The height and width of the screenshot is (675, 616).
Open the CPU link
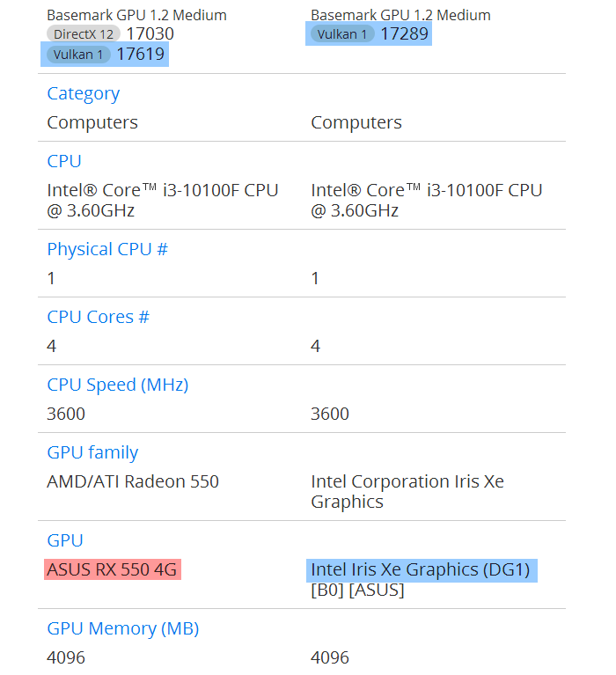tap(64, 161)
